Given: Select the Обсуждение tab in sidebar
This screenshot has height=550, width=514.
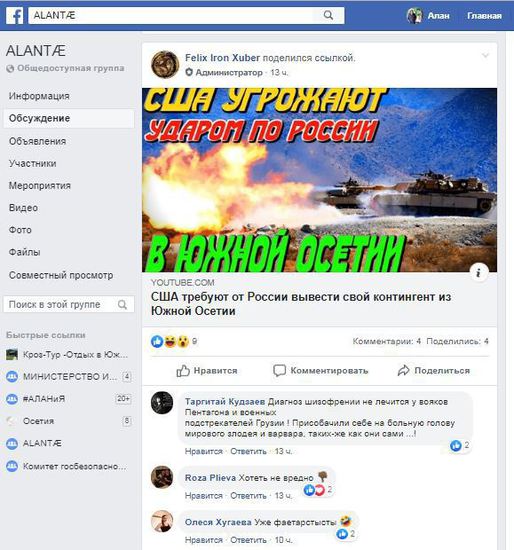Looking at the screenshot, I should (69, 118).
